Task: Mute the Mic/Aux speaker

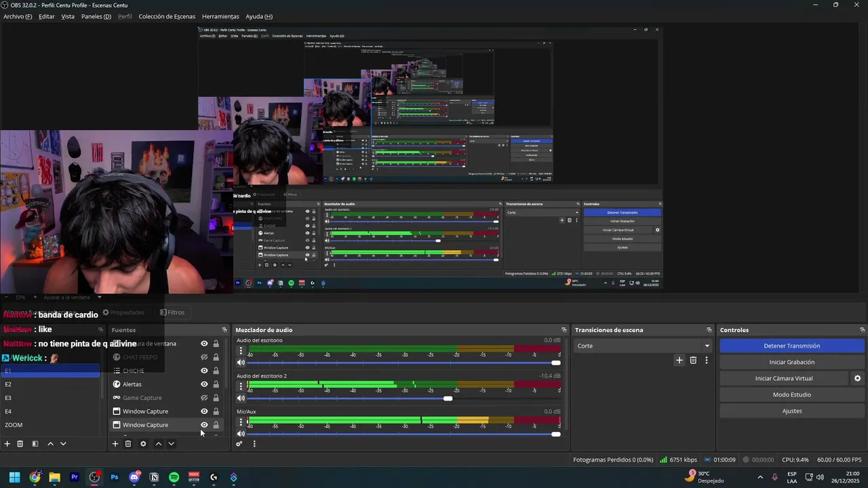Action: [241, 434]
